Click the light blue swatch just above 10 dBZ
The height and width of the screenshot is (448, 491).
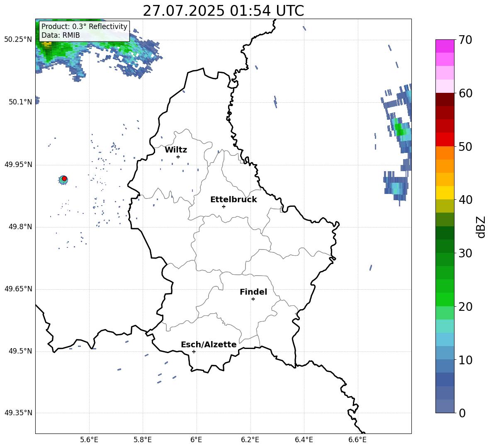[x=445, y=353]
